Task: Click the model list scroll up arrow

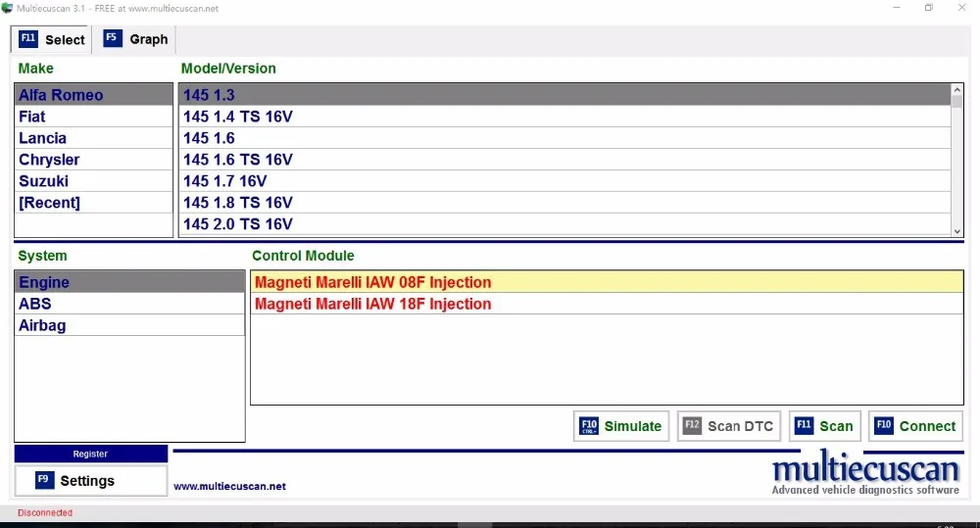Action: [x=956, y=90]
